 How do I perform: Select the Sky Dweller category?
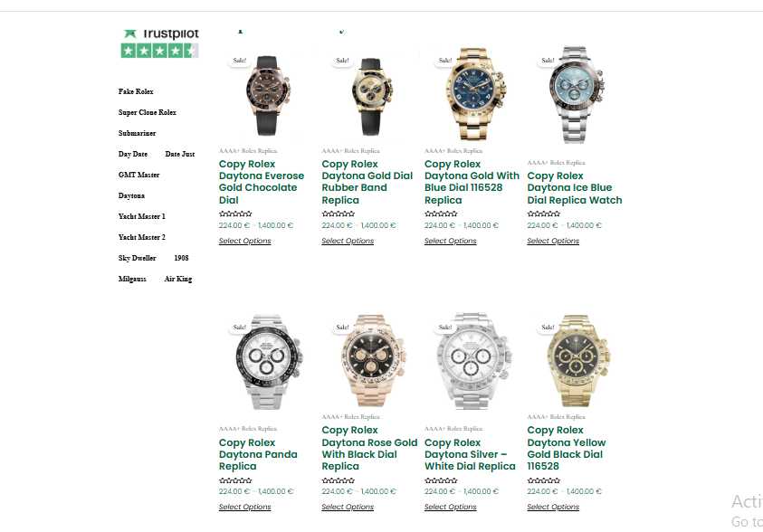coord(138,258)
